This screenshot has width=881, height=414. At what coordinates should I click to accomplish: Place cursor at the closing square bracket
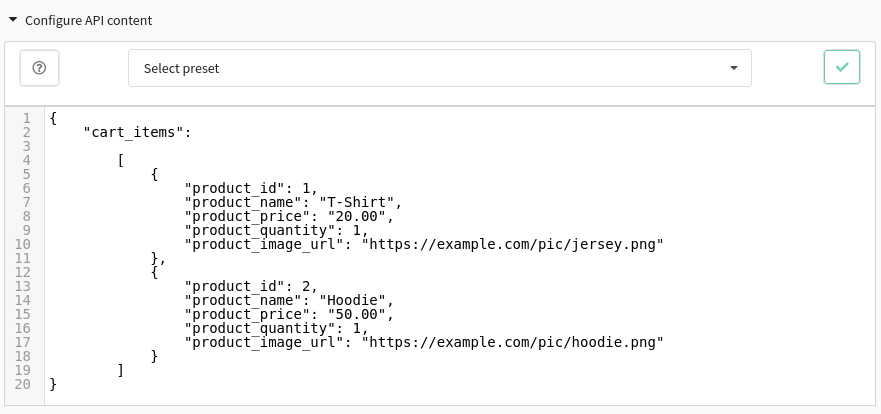(120, 370)
